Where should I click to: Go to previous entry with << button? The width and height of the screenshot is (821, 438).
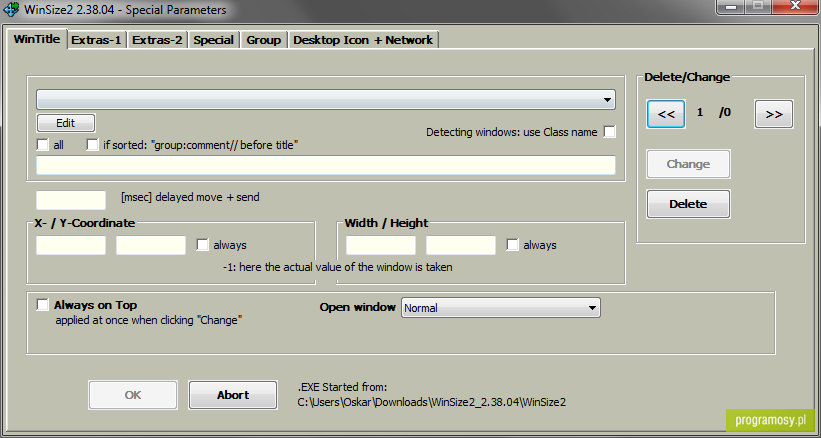[666, 114]
